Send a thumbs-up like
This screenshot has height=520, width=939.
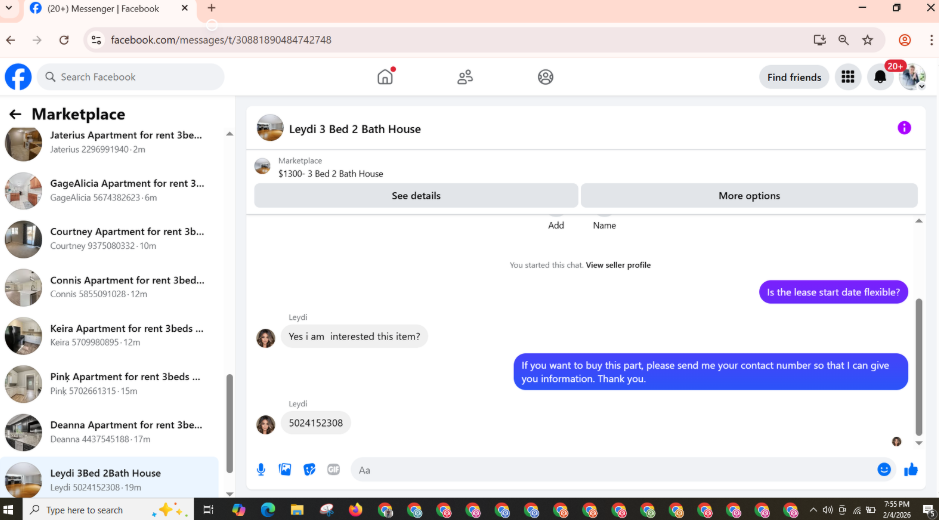(x=911, y=470)
